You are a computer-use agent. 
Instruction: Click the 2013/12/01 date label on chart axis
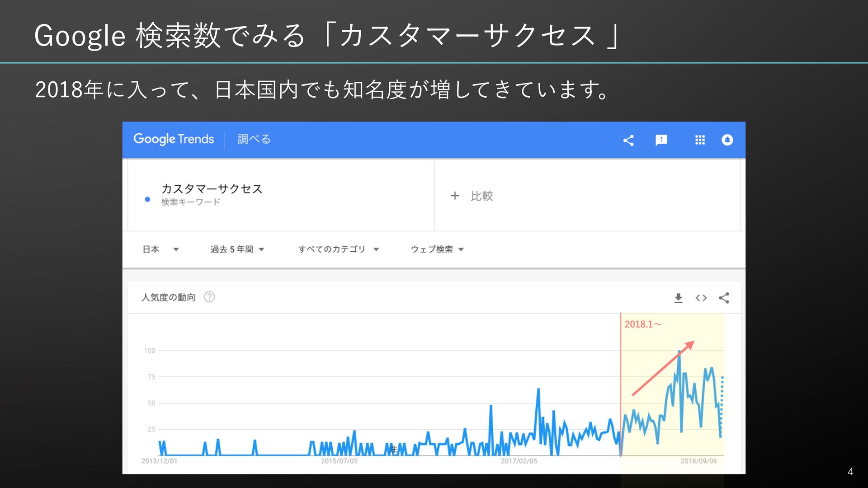pyautogui.click(x=159, y=461)
